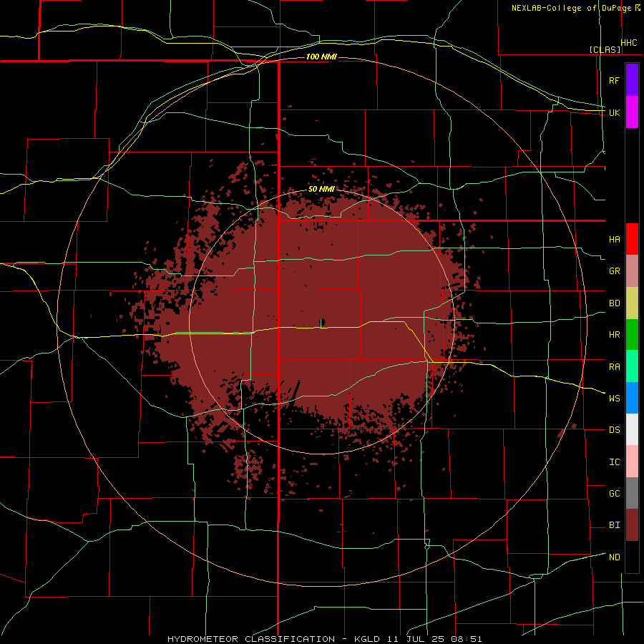The image size is (644, 644).
Task: Click the DS legend label
Action: click(614, 430)
